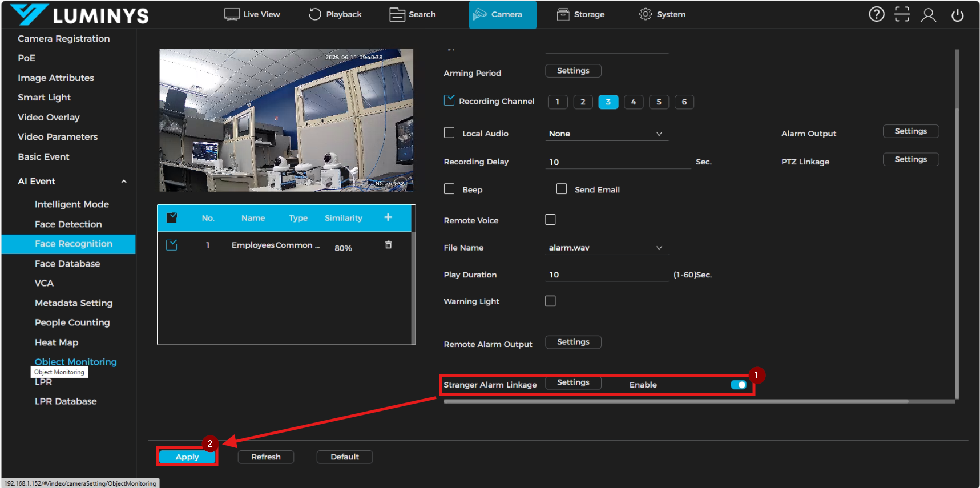
Task: Delete the Employees row with trash icon
Action: (x=388, y=245)
